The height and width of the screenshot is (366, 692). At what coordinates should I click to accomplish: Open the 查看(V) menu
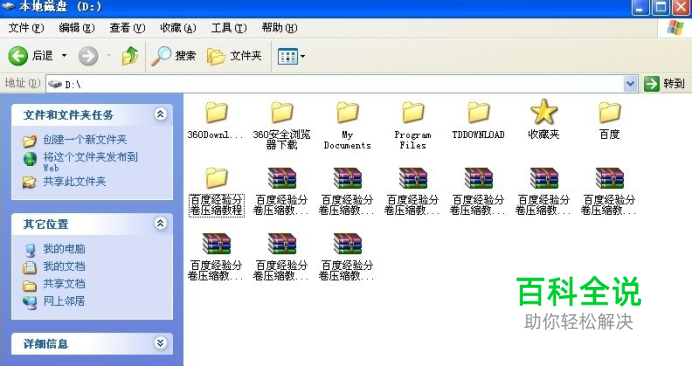(x=127, y=28)
